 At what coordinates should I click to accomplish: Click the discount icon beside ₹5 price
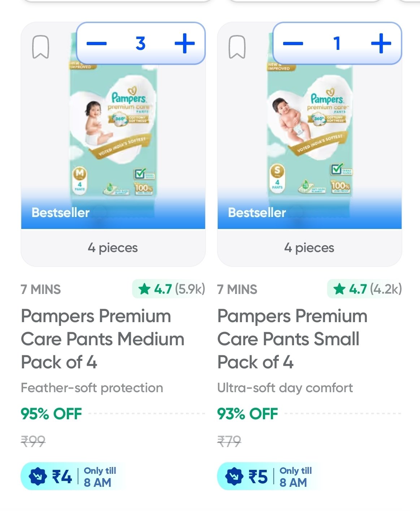coord(234,477)
